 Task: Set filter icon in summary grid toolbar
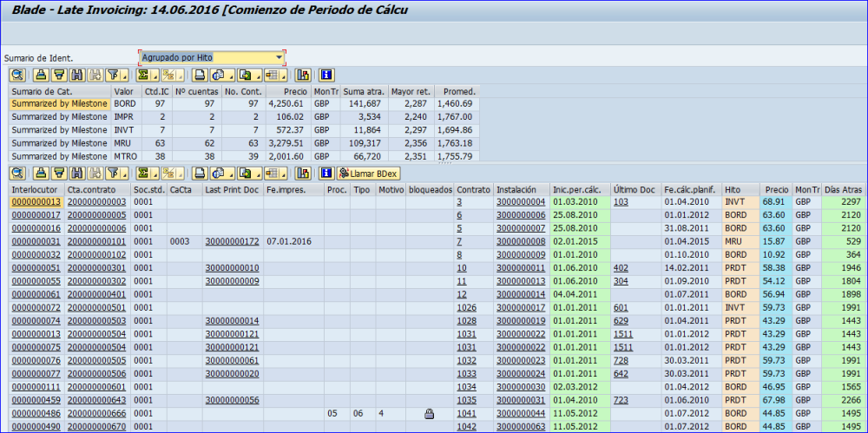point(114,75)
